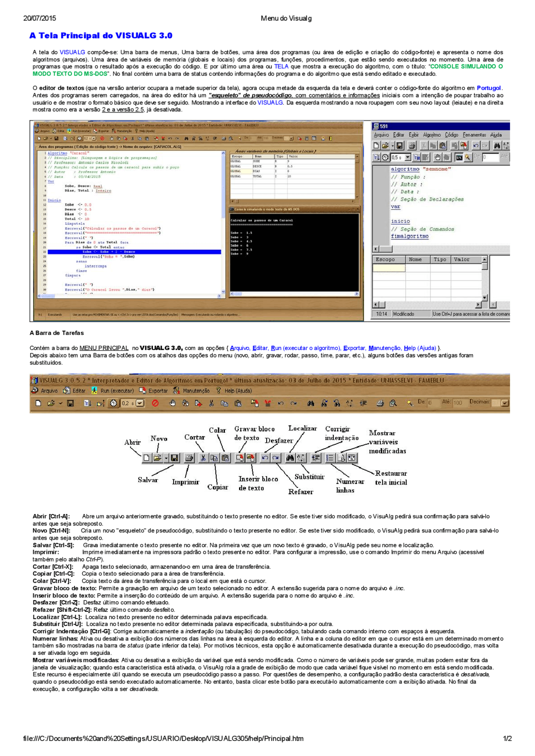
Task: Expand the small arrow beside the folder in the diagram
Action: (166, 458)
